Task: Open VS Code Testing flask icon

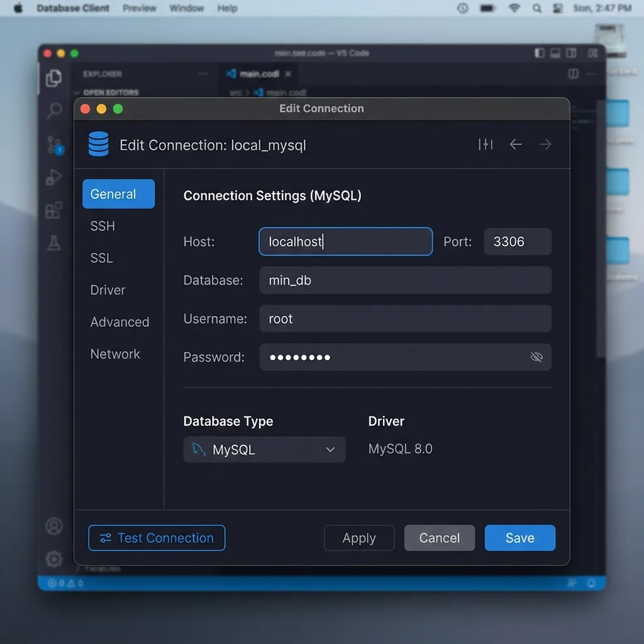Action: 54,243
